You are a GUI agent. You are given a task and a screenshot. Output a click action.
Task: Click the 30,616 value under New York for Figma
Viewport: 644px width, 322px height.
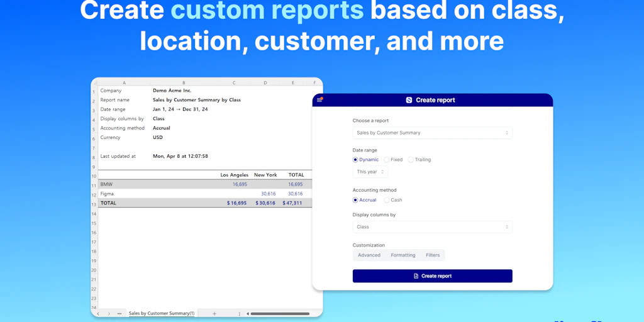268,194
